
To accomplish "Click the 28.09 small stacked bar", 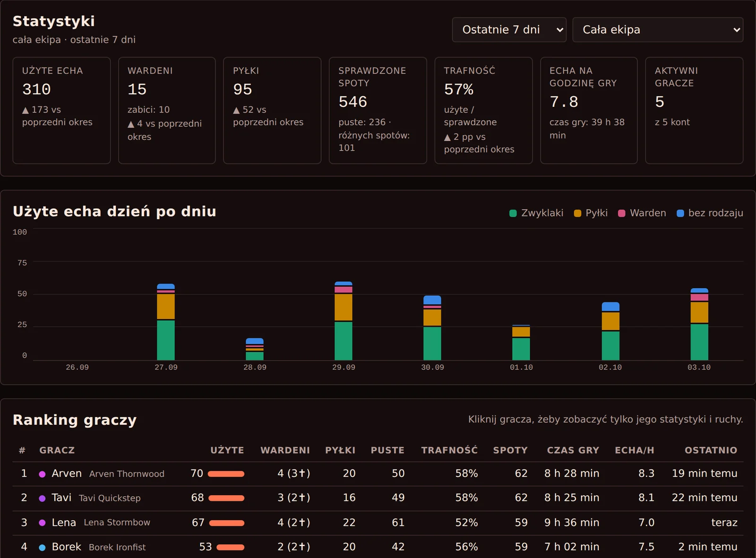I will coord(255,349).
